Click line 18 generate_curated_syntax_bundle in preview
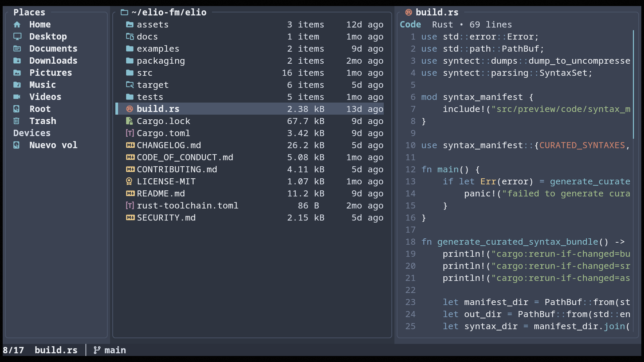The width and height of the screenshot is (644, 362). pyautogui.click(x=523, y=242)
